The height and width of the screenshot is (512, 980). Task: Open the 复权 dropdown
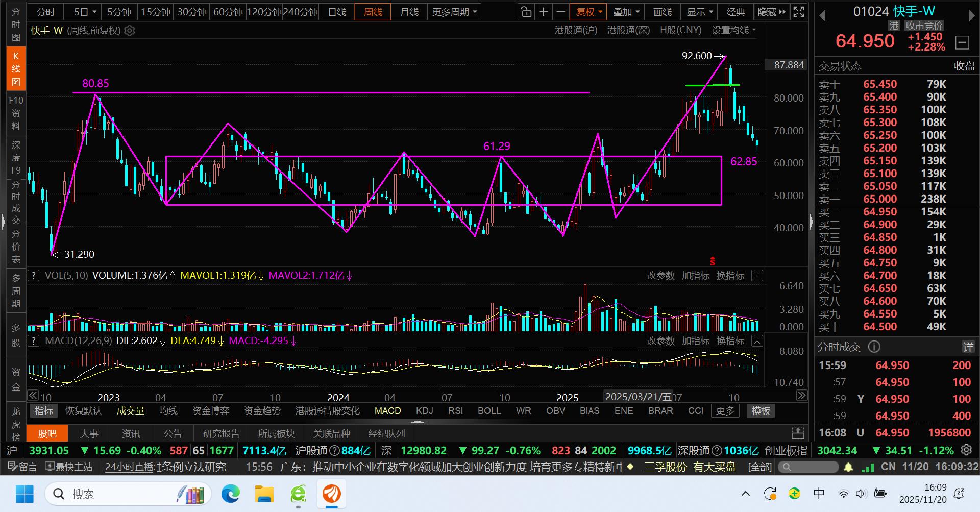point(589,12)
